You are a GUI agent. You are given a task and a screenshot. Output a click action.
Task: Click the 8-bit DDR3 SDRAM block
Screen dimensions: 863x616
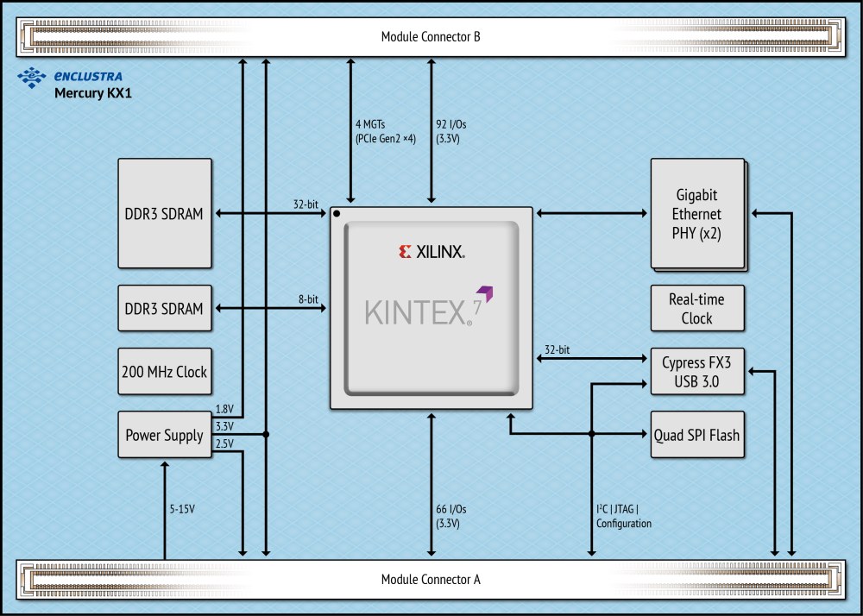[165, 308]
